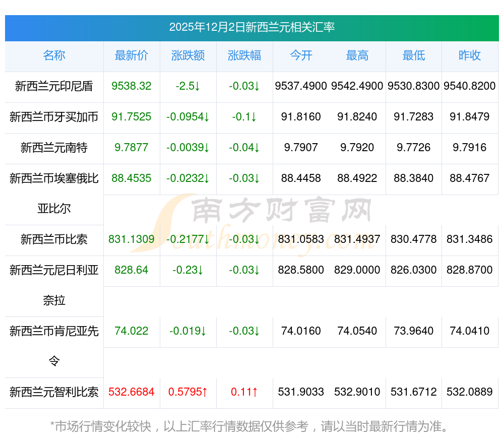Click the latest price 9538.32
The height and width of the screenshot is (442, 504).
132,86
